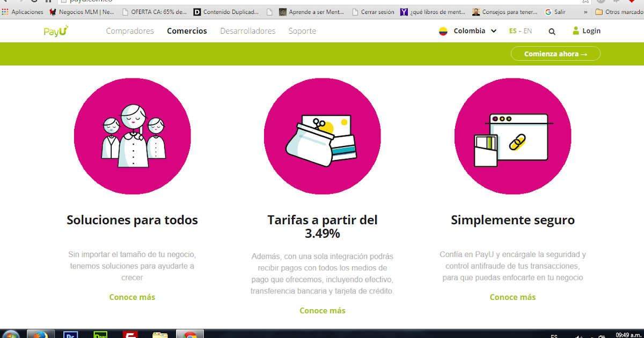Follow Conoce más under Soluciones para todos
Screen dimensions: 644x338
(132, 297)
